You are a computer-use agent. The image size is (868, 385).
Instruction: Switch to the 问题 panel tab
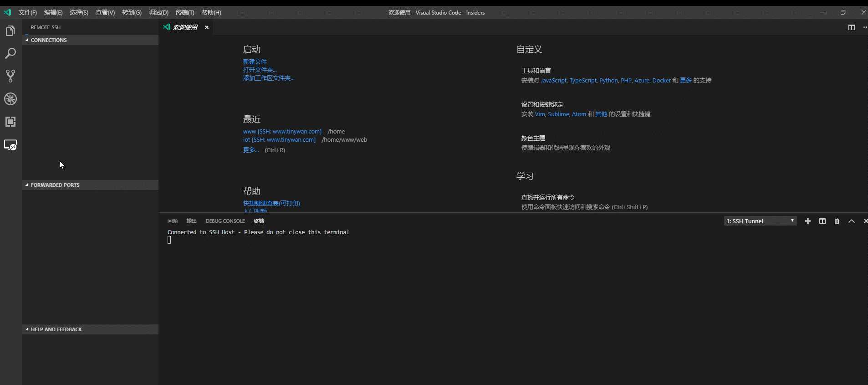coord(172,221)
